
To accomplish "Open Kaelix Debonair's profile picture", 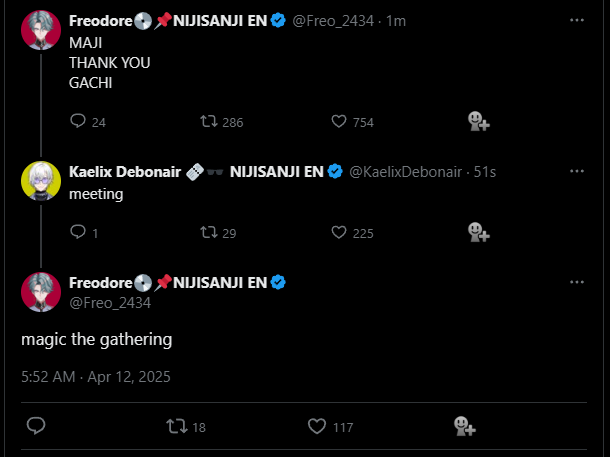I will pos(41,180).
